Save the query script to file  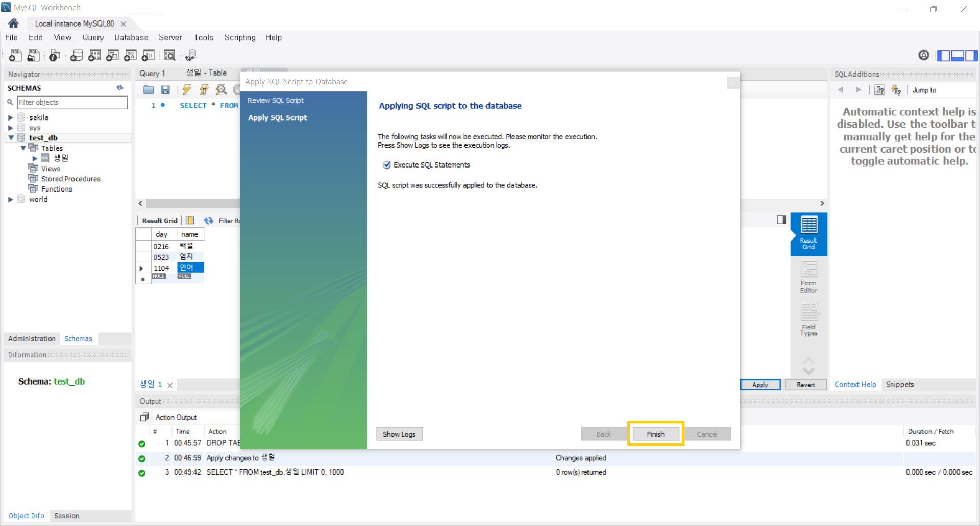point(165,90)
